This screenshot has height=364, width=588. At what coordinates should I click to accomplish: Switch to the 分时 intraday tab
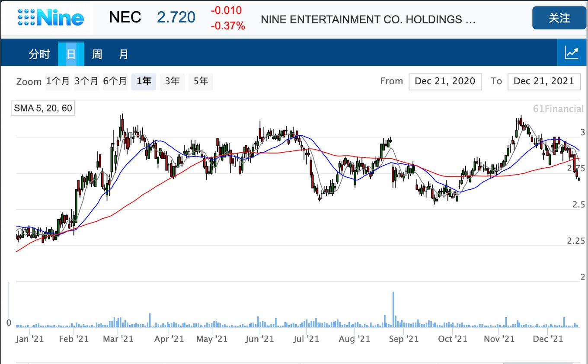pos(39,54)
